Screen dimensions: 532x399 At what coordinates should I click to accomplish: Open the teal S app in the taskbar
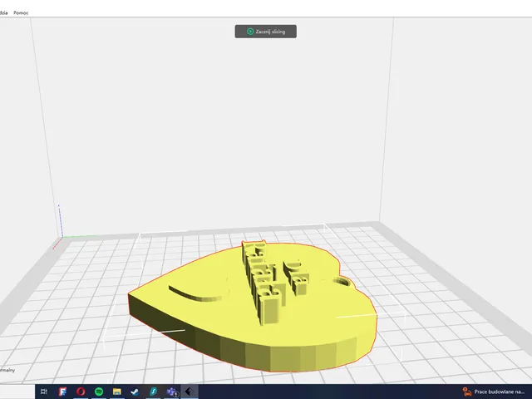tap(153, 392)
